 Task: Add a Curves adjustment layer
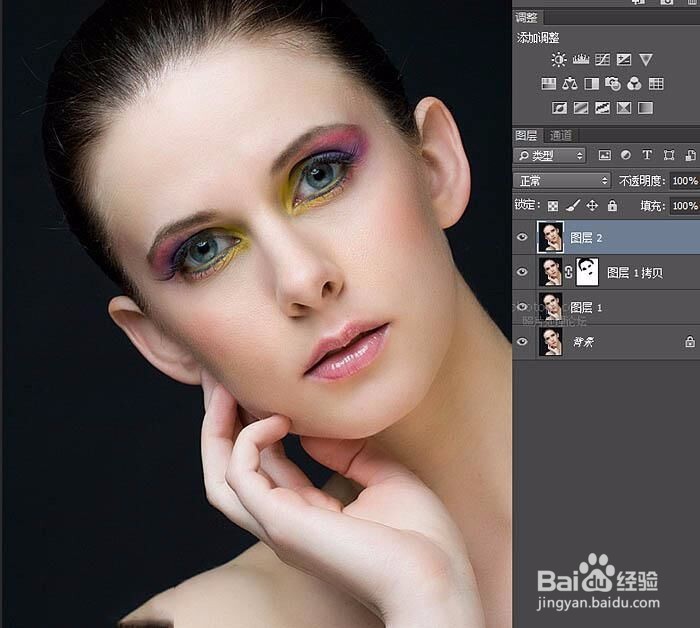tap(602, 59)
